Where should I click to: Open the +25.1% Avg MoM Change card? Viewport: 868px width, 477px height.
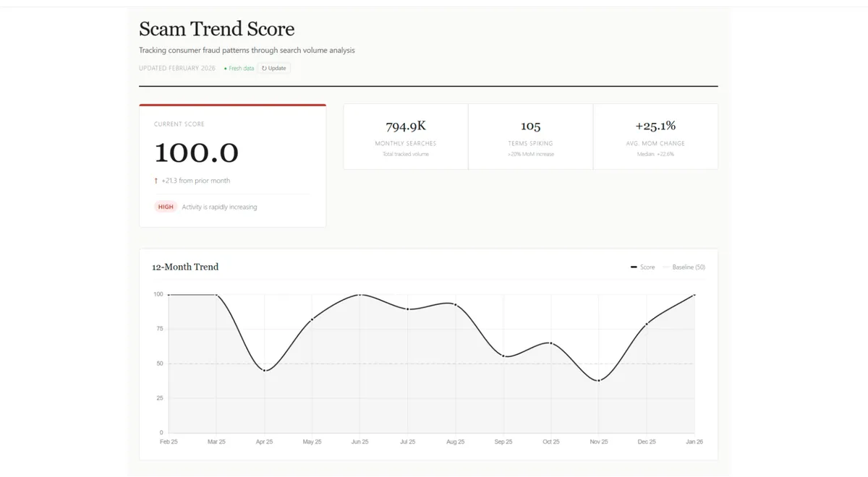pyautogui.click(x=655, y=136)
